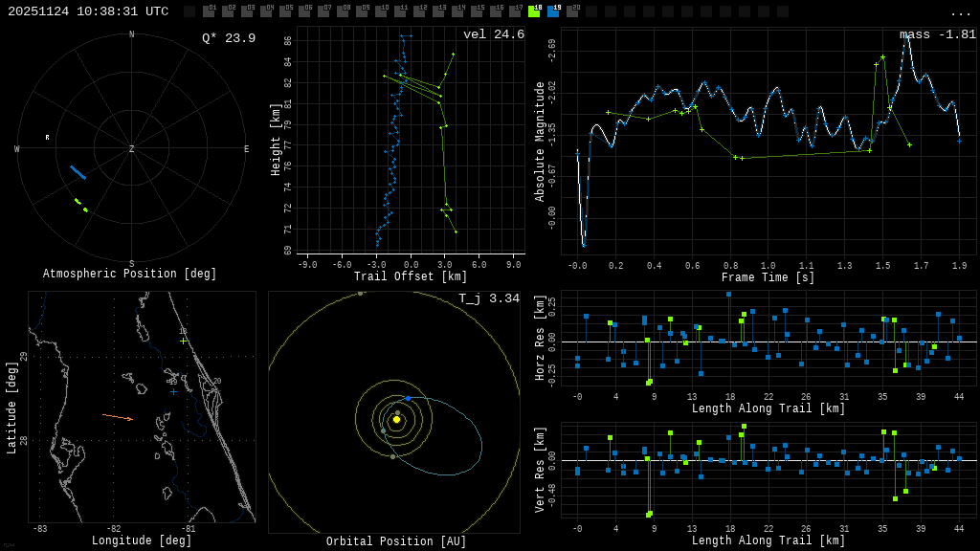This screenshot has height=551, width=980.
Task: Click the blue meteor track on sky plot
Action: tap(78, 172)
